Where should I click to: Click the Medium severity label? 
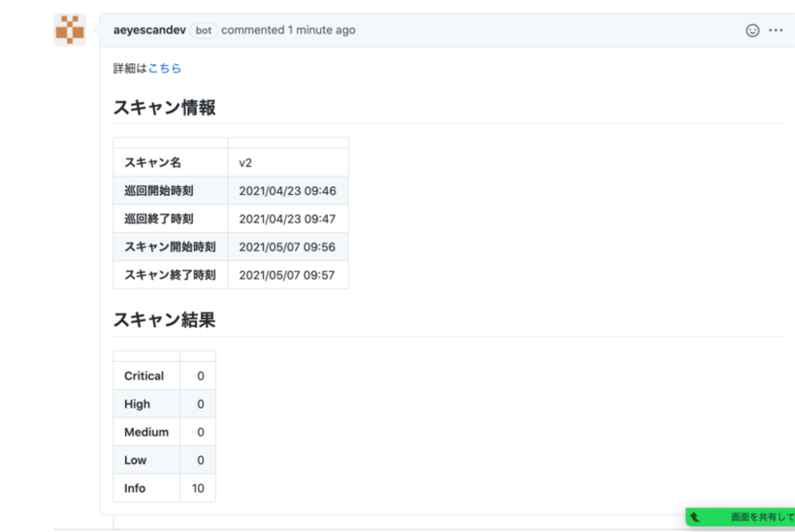tap(146, 432)
